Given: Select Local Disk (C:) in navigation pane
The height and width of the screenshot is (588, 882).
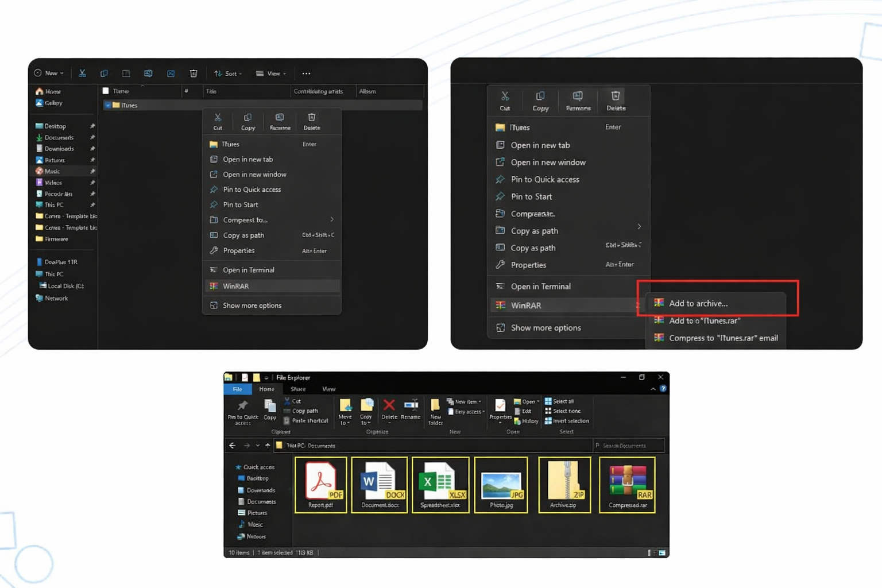Looking at the screenshot, I should click(65, 286).
